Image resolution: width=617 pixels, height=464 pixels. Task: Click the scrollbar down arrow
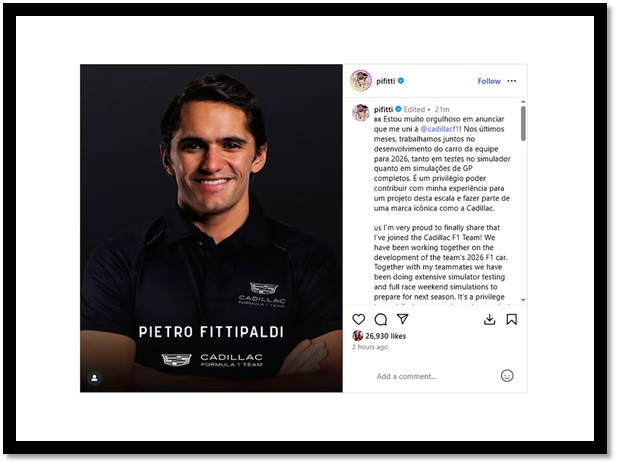(523, 300)
